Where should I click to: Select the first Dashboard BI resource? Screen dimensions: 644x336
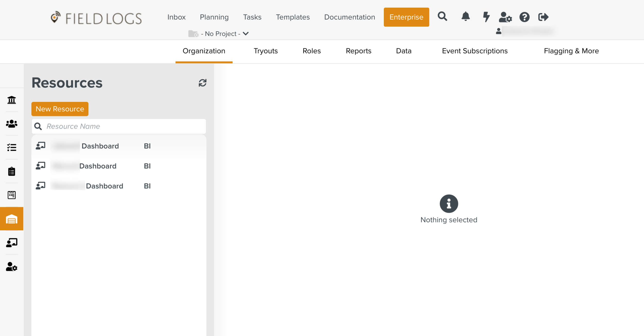[100, 146]
